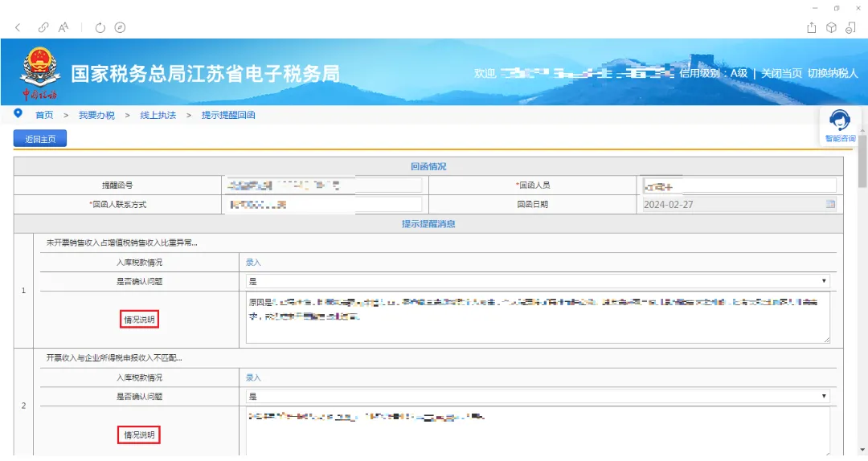The width and height of the screenshot is (868, 461).
Task: Click the 返回主页 button
Action: click(40, 139)
